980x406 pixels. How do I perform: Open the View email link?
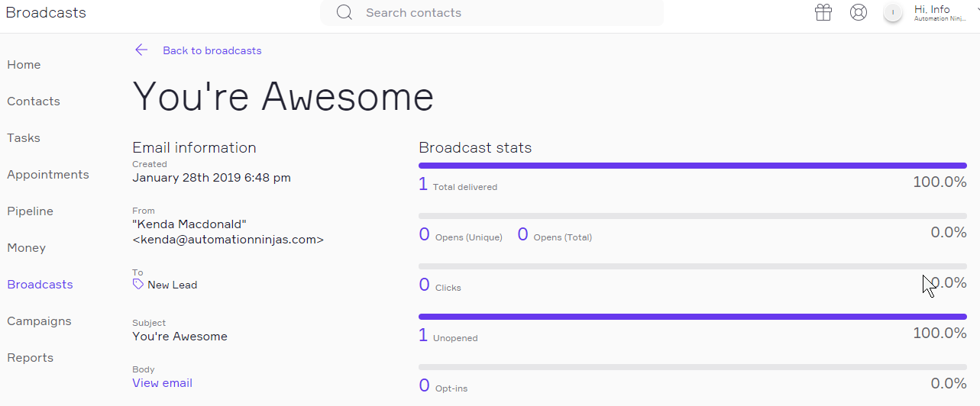tap(162, 383)
